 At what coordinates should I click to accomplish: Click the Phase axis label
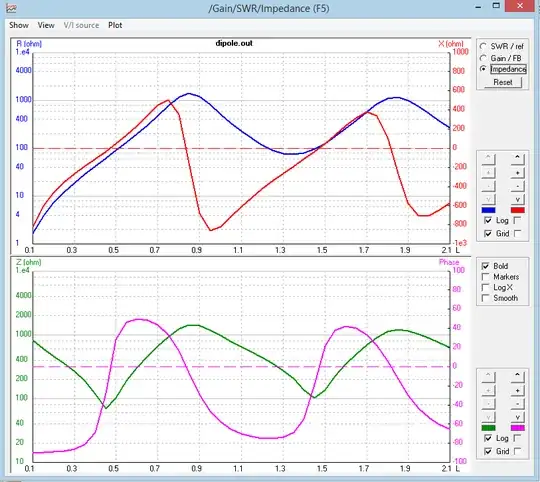(x=449, y=262)
